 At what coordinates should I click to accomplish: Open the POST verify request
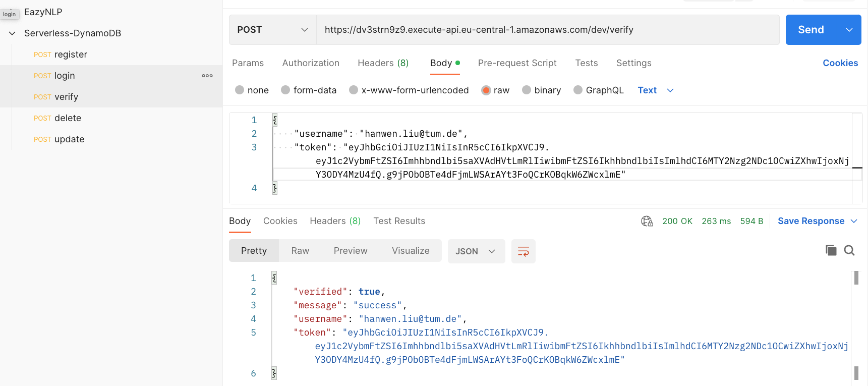point(111,97)
